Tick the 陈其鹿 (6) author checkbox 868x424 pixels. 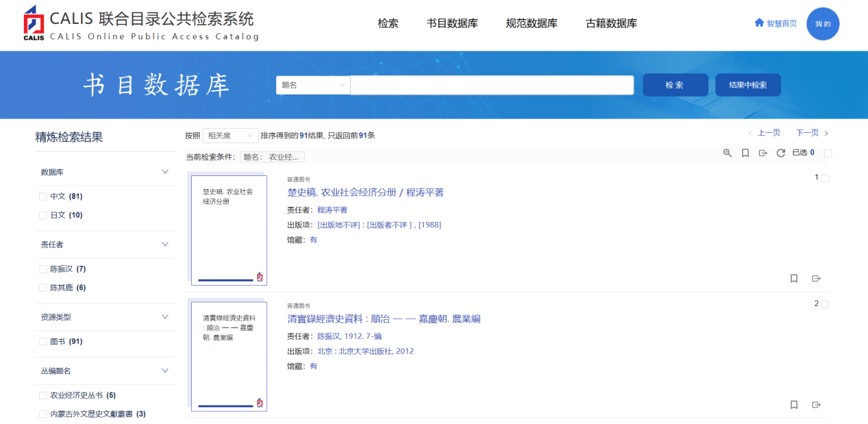[43, 288]
